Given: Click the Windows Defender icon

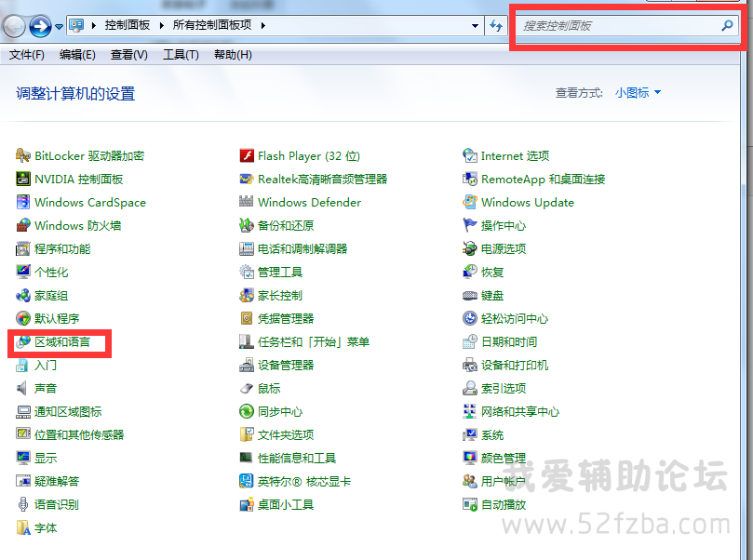Looking at the screenshot, I should coord(247,202).
